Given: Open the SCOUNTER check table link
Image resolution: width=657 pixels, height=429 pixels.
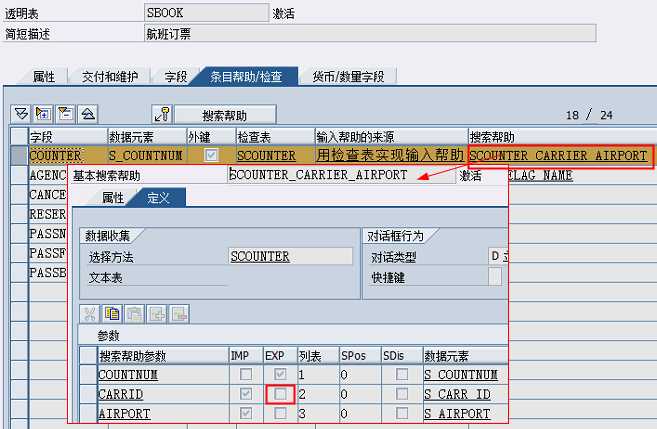Looking at the screenshot, I should click(x=266, y=156).
